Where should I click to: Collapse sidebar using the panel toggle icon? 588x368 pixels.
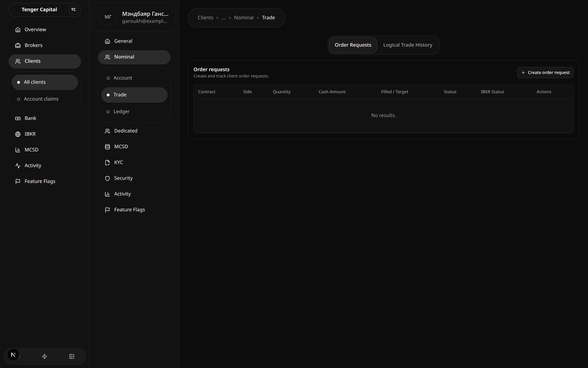coord(72,356)
